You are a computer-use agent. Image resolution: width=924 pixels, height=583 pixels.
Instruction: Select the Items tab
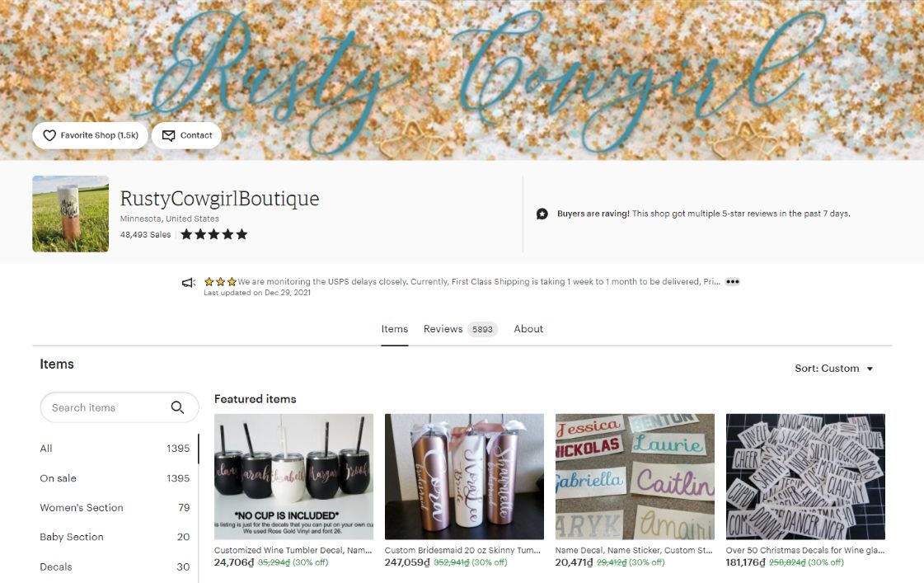394,329
